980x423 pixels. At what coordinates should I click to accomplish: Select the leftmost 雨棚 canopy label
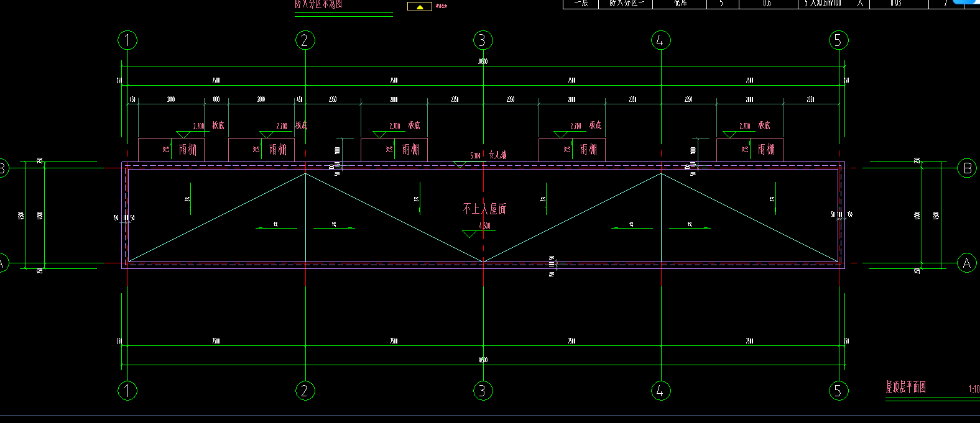pyautogui.click(x=187, y=150)
